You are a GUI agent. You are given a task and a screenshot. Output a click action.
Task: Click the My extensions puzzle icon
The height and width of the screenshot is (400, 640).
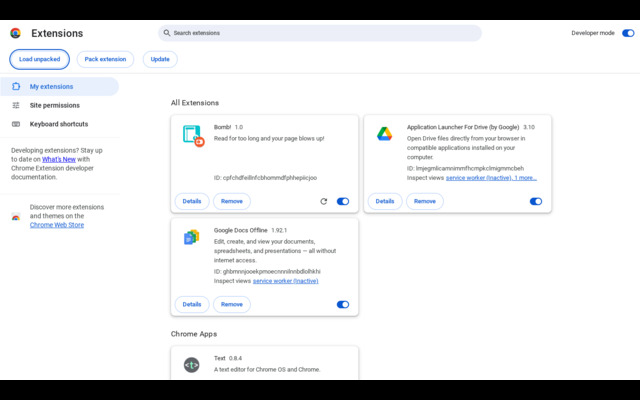pyautogui.click(x=16, y=87)
